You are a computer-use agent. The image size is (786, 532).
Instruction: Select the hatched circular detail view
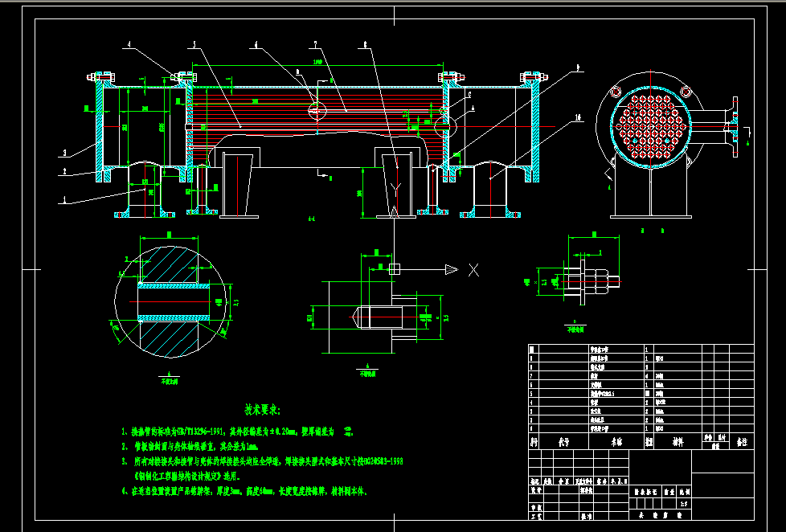[x=170, y=302]
